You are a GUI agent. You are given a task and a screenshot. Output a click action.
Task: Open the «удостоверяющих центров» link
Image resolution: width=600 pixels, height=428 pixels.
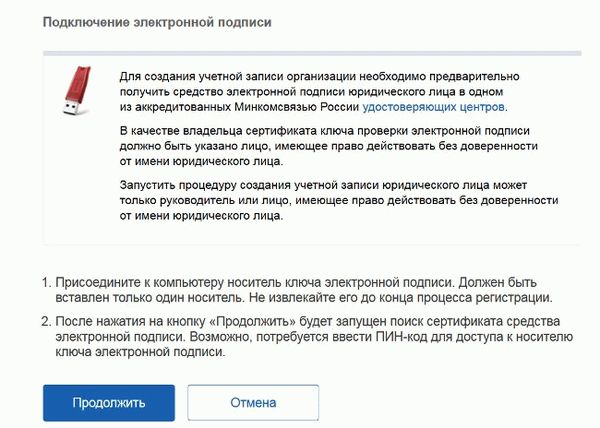(434, 106)
